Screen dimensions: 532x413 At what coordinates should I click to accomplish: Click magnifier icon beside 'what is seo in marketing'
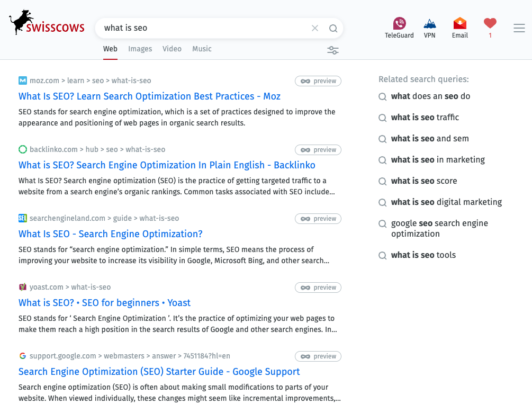(382, 160)
